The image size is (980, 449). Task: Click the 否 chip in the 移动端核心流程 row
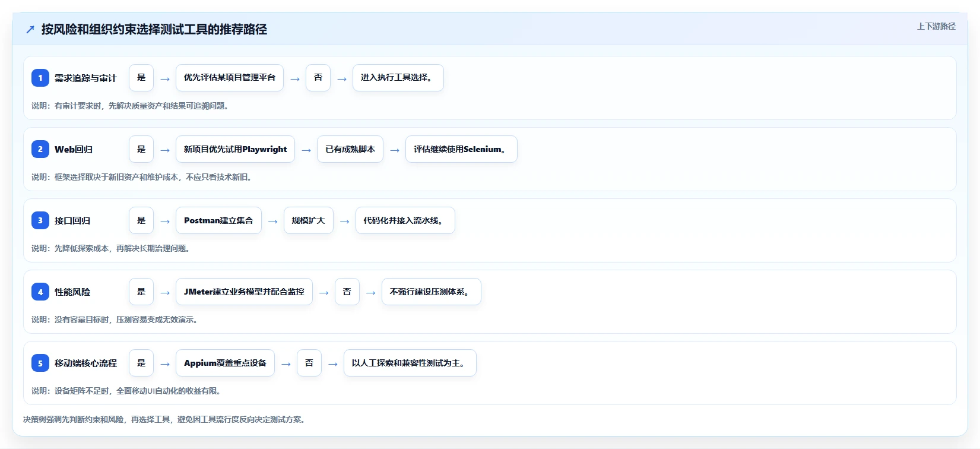pos(309,363)
